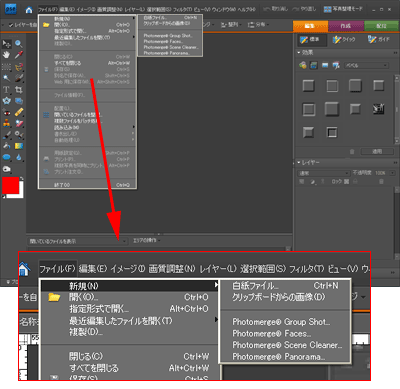Screen dimensions: 400x389
Task: Select the Sponge tool
Action: pos(7,169)
